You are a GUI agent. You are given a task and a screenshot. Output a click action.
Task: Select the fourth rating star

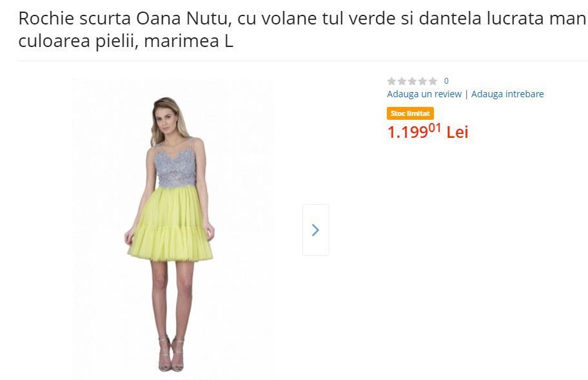(422, 81)
